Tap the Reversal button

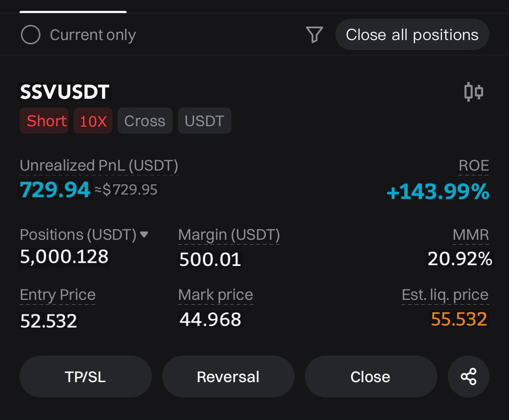tap(228, 376)
